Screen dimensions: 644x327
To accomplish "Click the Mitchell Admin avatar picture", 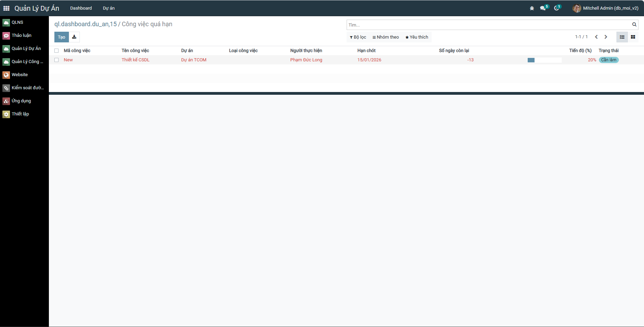I will pyautogui.click(x=577, y=8).
